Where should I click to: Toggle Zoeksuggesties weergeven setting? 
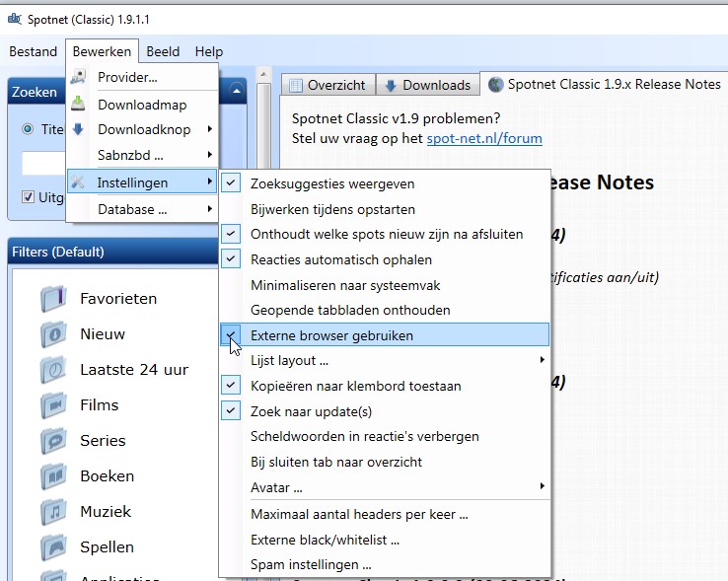(x=384, y=183)
